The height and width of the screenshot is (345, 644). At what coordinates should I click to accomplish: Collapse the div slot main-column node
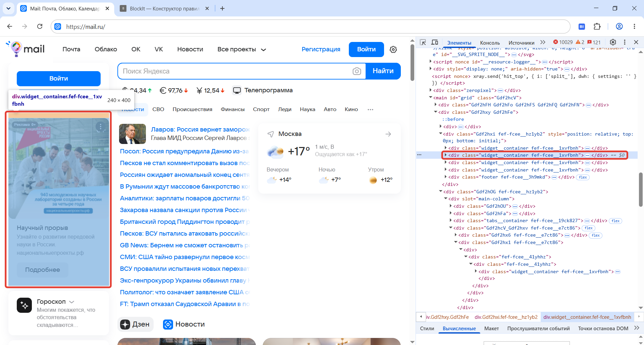446,199
